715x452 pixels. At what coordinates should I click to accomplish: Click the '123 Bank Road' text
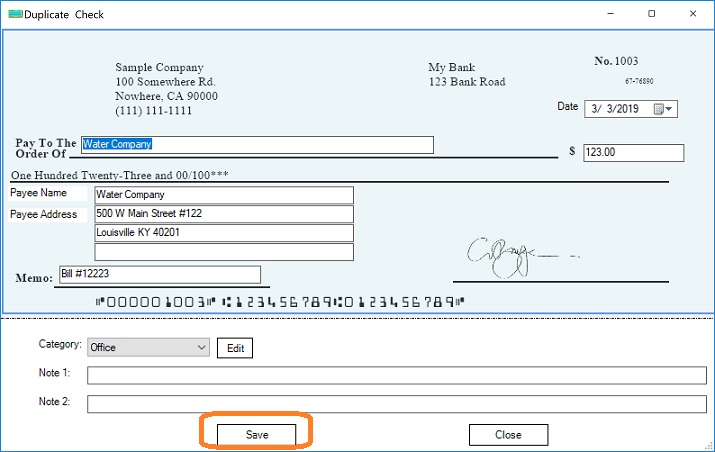click(x=467, y=82)
